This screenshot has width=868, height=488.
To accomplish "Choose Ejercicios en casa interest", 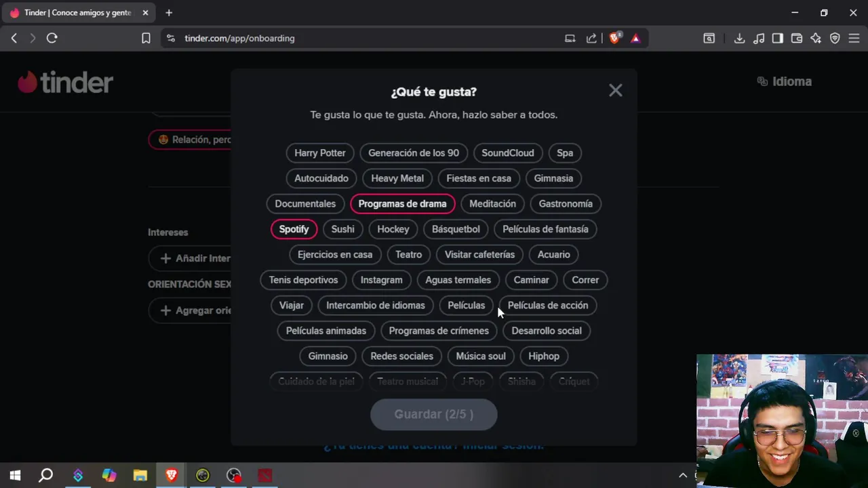I will coord(335,255).
